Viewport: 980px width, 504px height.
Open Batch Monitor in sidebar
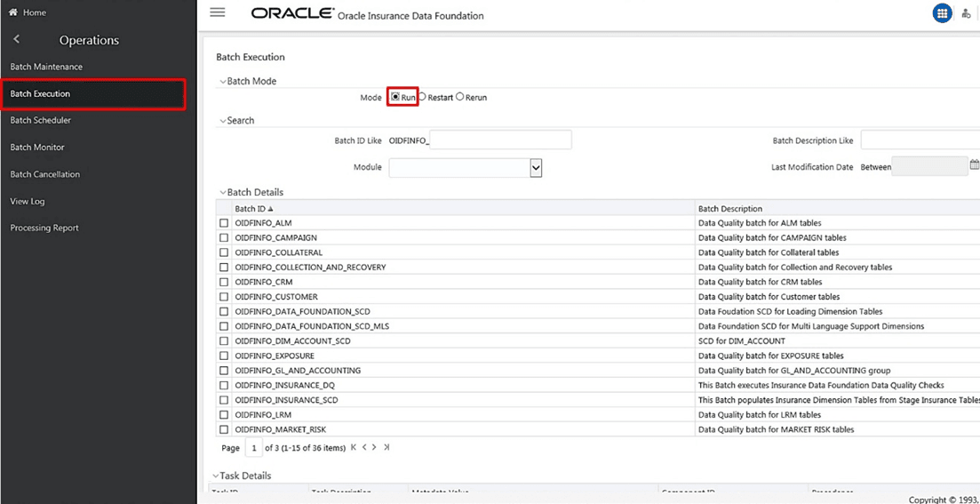(x=37, y=147)
